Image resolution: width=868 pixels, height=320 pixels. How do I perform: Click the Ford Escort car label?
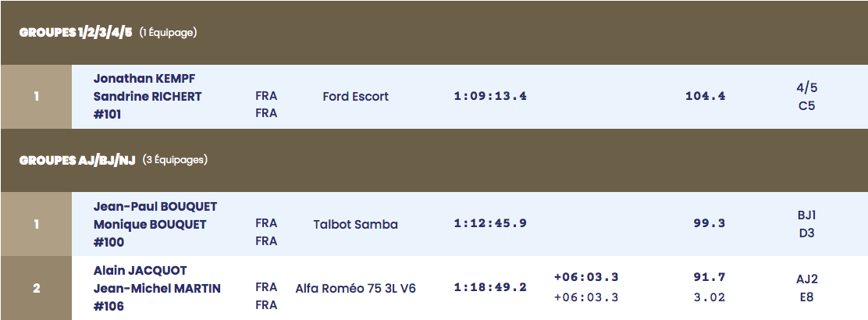tap(355, 96)
